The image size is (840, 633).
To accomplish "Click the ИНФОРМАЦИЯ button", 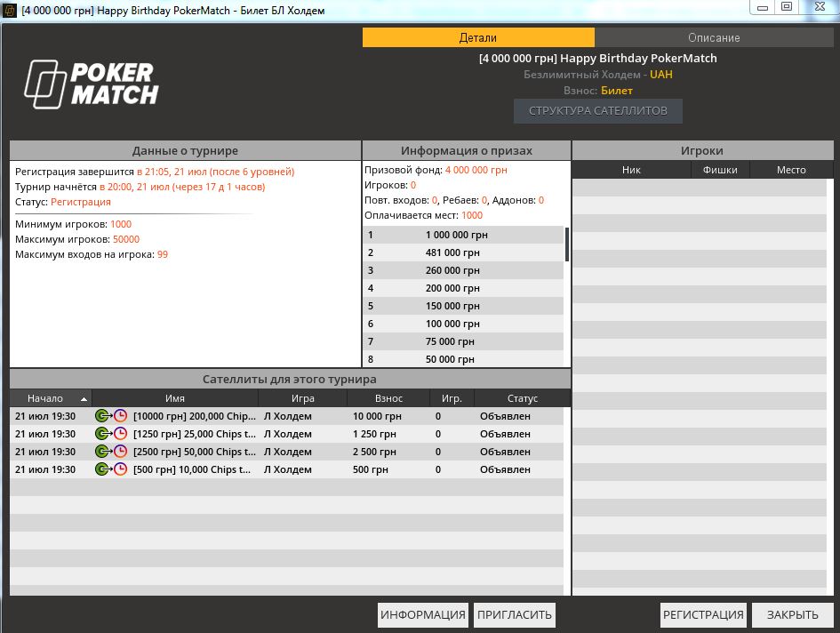I will click(x=423, y=615).
